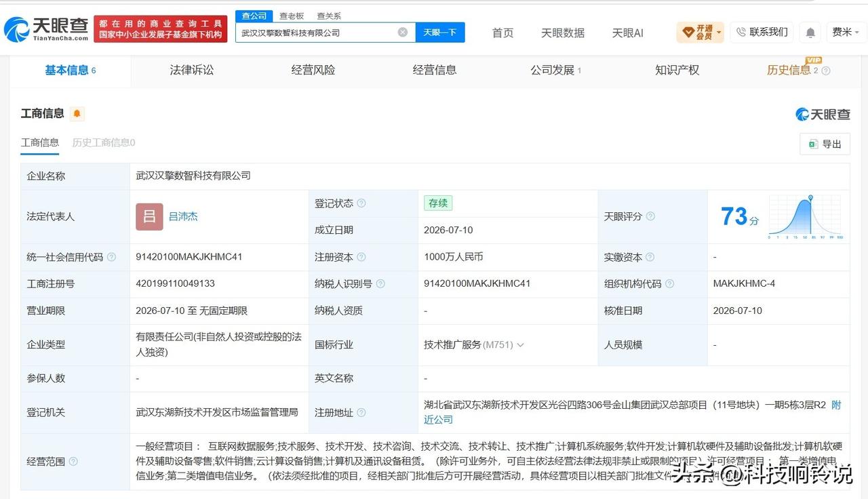The image size is (868, 499).
Task: Select the 历史工商信息 sub-tab
Action: 104,142
